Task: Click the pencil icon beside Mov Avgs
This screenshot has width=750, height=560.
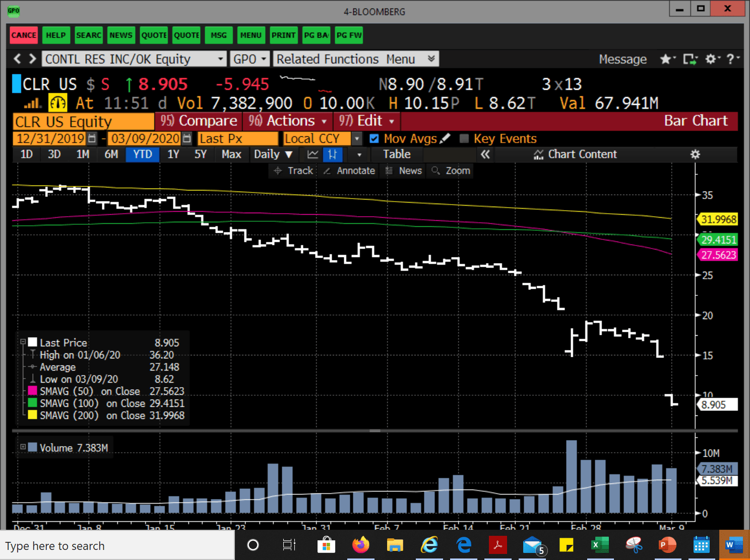Action: 445,139
